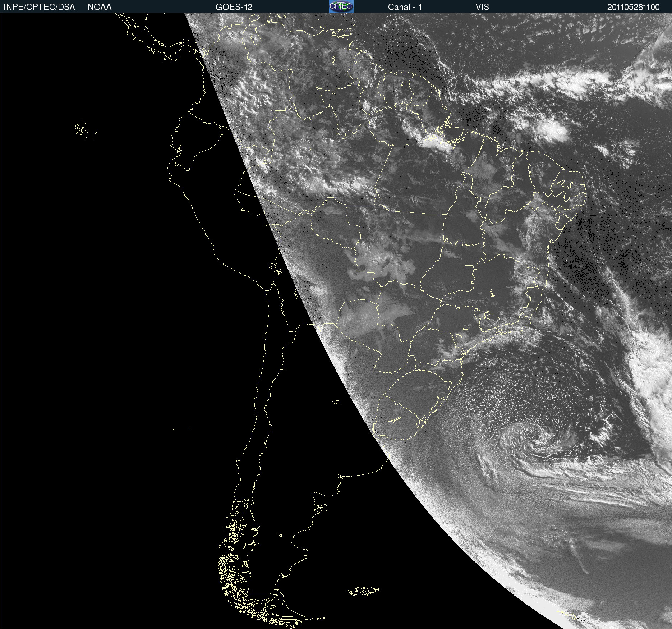Click the Canal - 1 channel label
The image size is (672, 629).
pos(405,7)
